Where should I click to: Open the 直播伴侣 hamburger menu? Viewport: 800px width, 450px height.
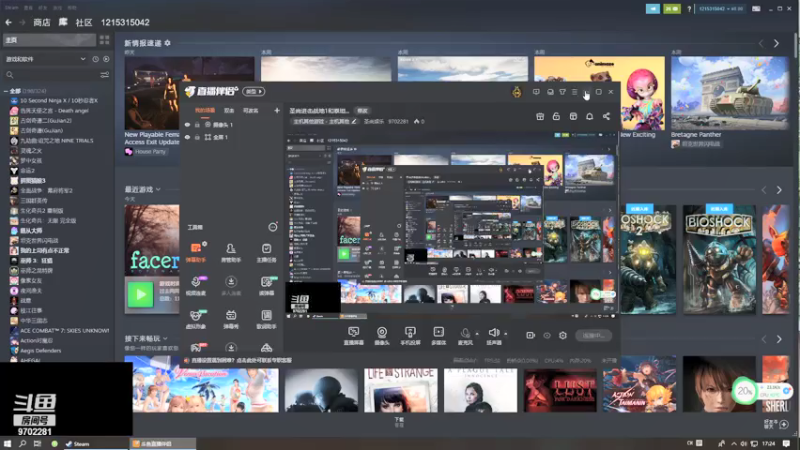click(574, 92)
